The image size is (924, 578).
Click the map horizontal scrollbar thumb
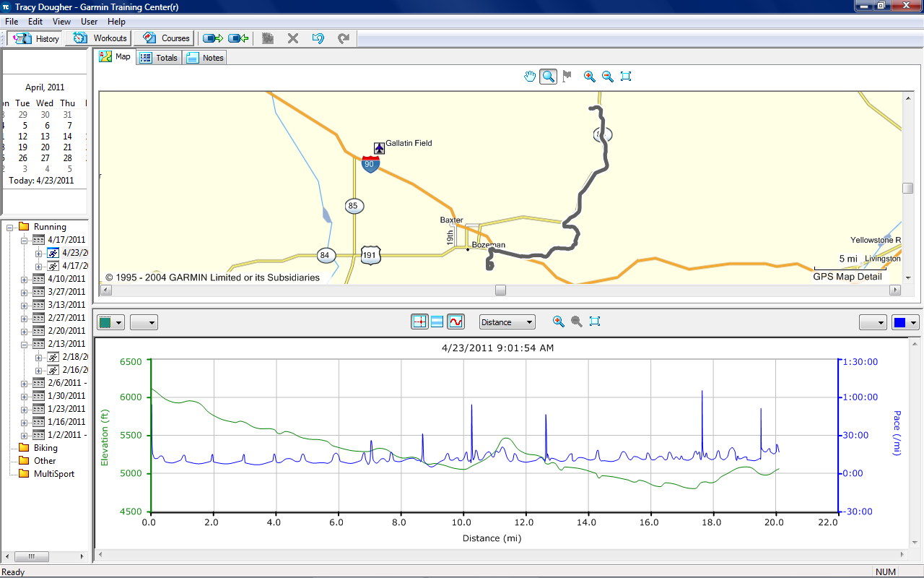[x=500, y=290]
